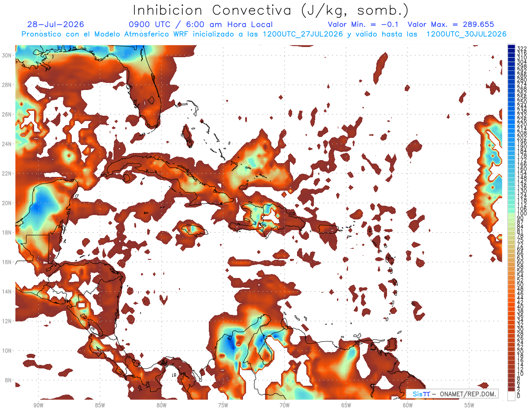
Task: Click the '1200UTC_30JUL2026' valid-until time text
Action: pos(466,34)
